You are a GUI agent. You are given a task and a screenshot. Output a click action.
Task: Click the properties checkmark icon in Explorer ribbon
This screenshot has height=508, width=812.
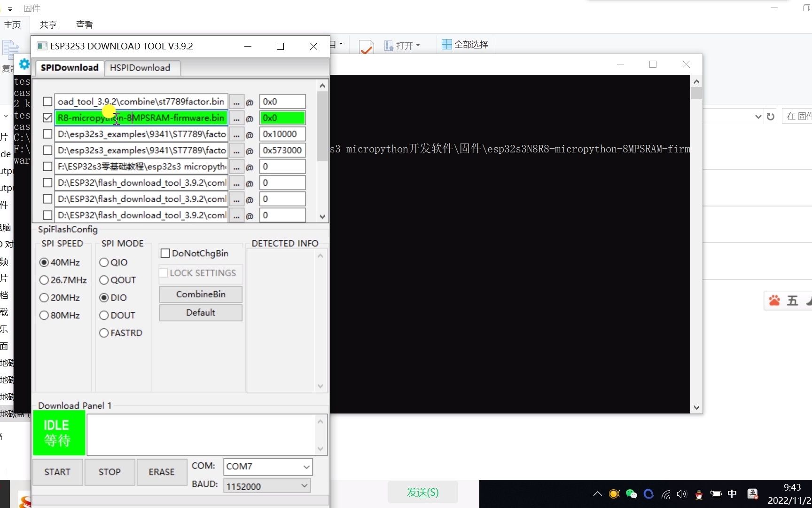[x=366, y=47]
